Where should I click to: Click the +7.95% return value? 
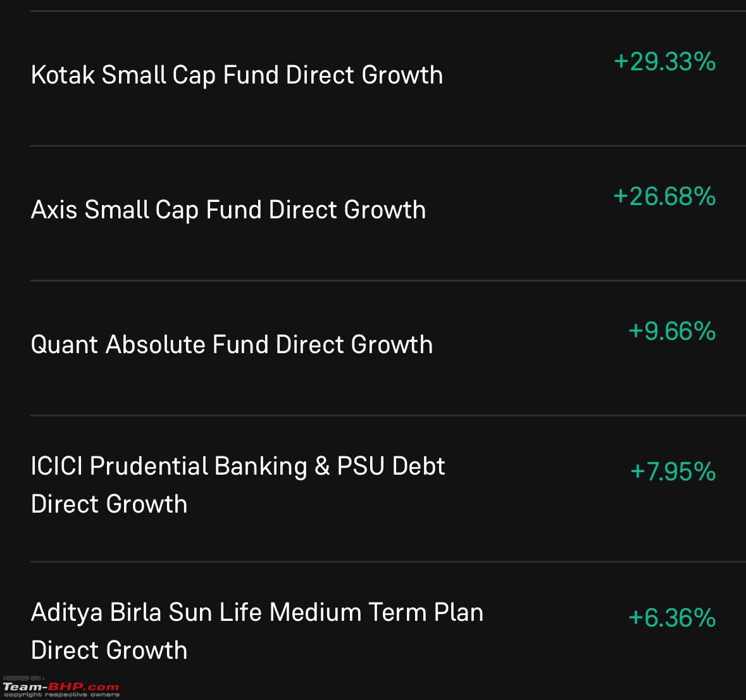tap(673, 472)
